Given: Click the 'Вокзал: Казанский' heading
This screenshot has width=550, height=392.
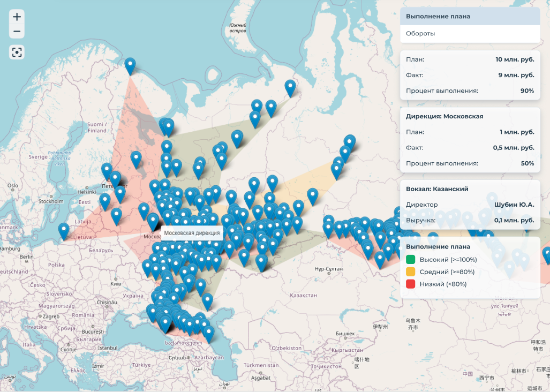Looking at the screenshot, I should (437, 189).
